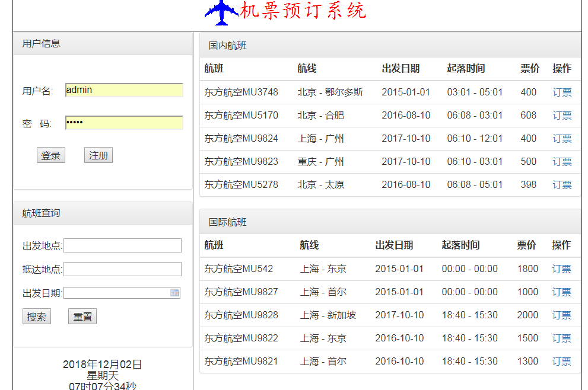Click the 抵达地点 input field
The width and height of the screenshot is (588, 390).
tap(123, 269)
